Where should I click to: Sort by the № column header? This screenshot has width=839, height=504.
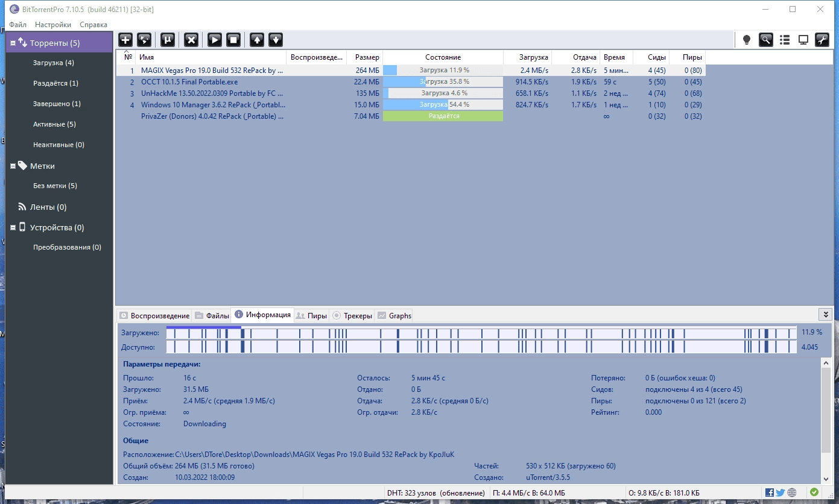click(127, 57)
